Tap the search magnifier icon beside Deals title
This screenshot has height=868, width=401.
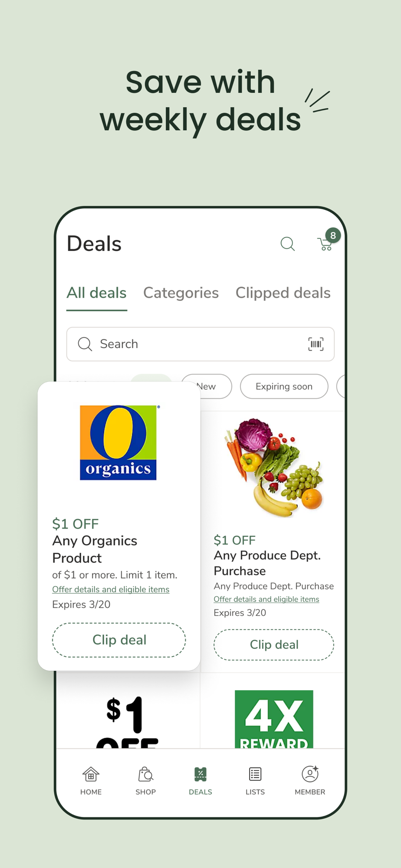287,244
